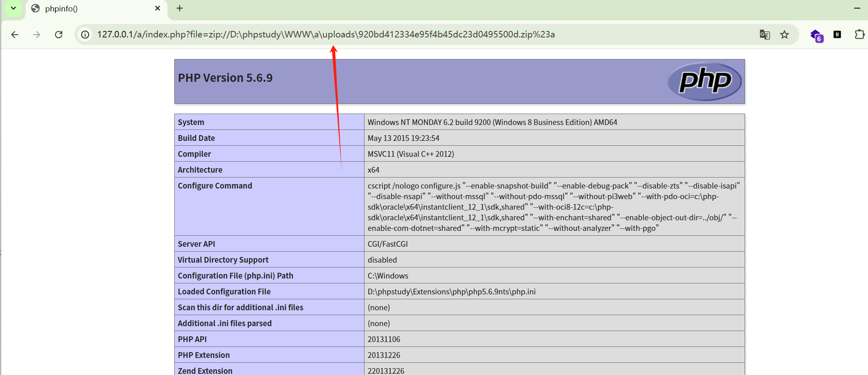Viewport: 868px width, 375px height.
Task: Select 'Configuration File (php.ini) Path' label
Action: click(x=235, y=276)
